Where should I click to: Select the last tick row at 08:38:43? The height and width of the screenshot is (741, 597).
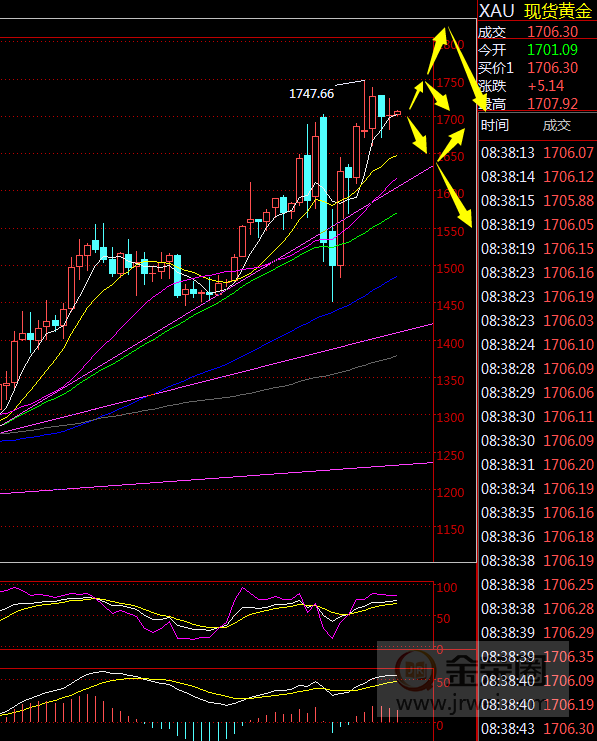coord(537,729)
